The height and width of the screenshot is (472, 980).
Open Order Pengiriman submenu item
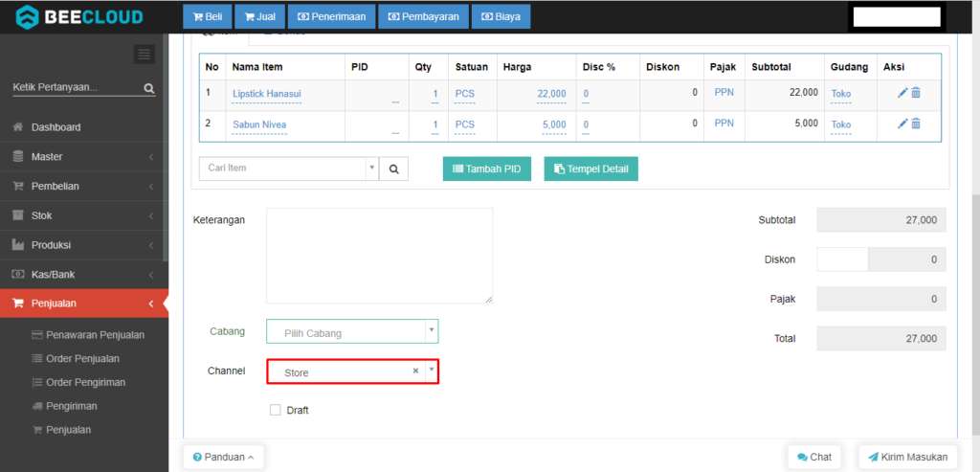(78, 382)
